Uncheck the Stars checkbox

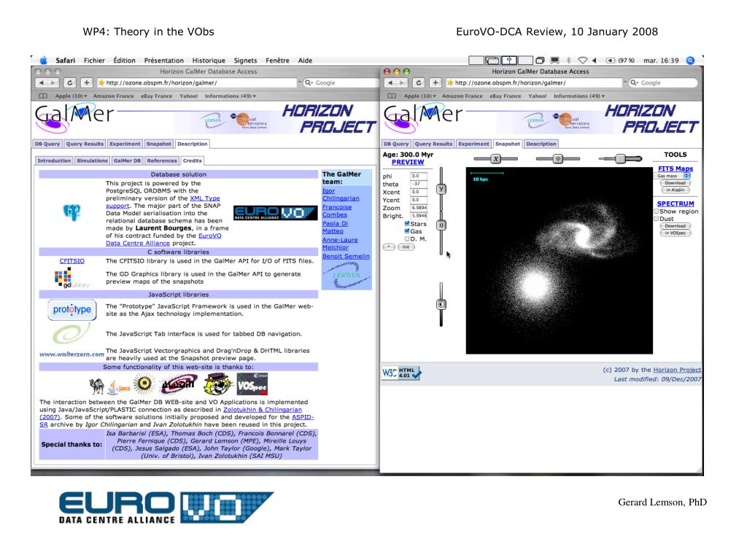[x=407, y=223]
